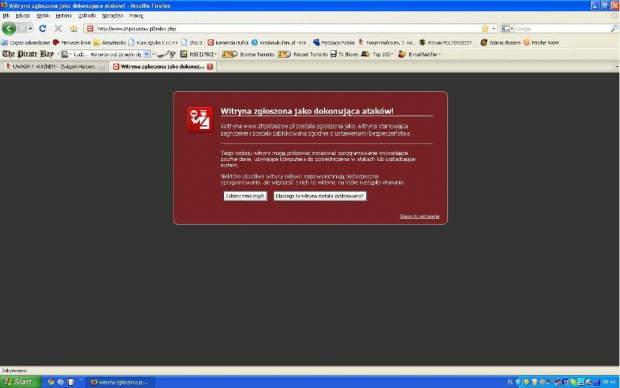
Task: Open TV Shows toolbar button
Action: pos(344,54)
